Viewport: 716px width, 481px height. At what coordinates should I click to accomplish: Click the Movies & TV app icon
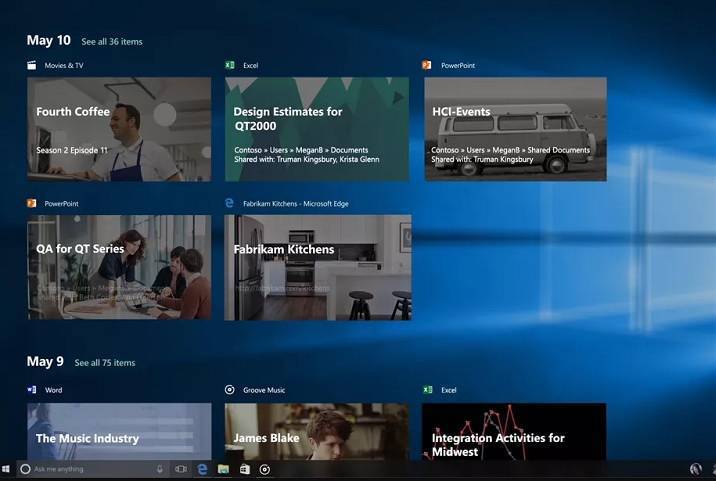[x=32, y=65]
